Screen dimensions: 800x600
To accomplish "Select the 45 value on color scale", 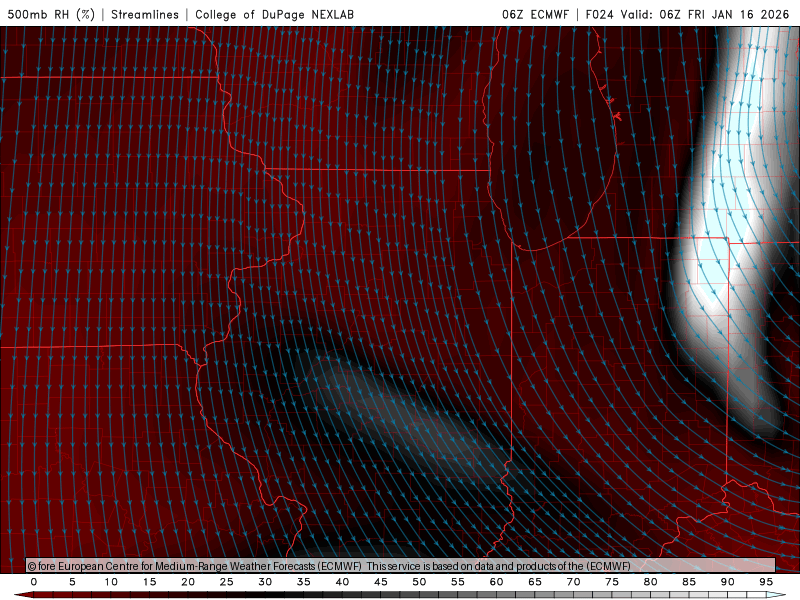I will coord(381,582).
